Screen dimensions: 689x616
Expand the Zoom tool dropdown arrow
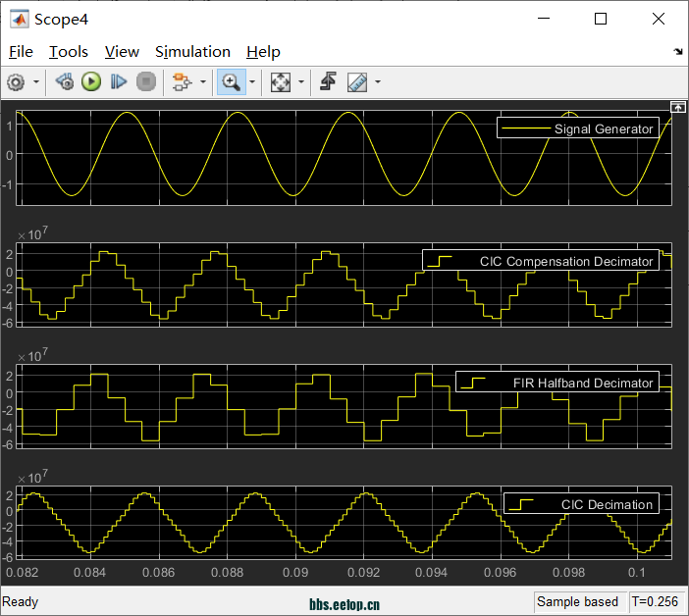pos(252,81)
